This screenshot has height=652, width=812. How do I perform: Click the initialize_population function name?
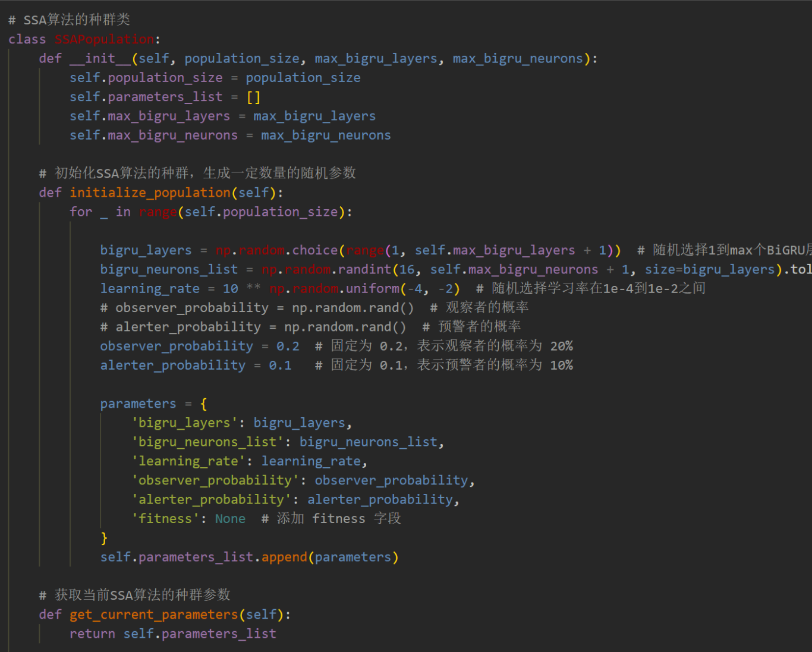point(150,193)
